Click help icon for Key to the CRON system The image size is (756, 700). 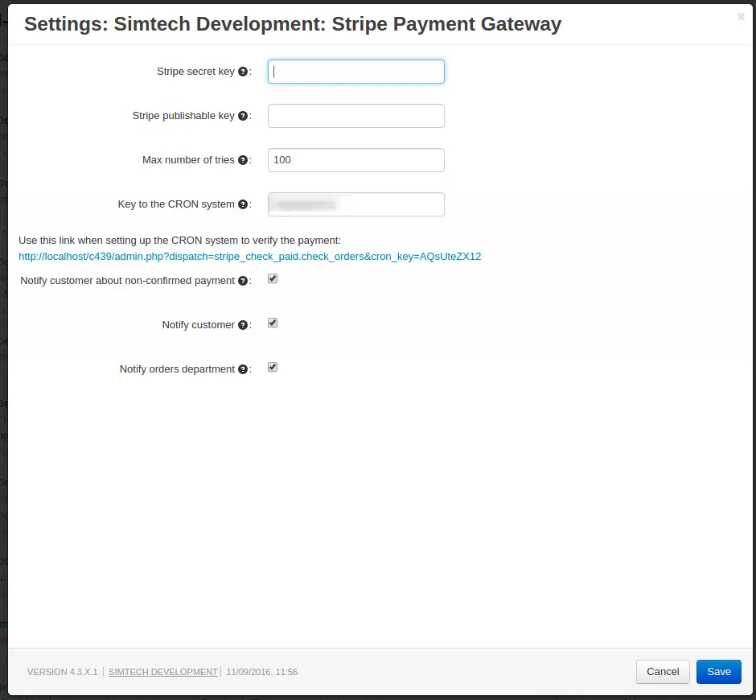(x=243, y=204)
